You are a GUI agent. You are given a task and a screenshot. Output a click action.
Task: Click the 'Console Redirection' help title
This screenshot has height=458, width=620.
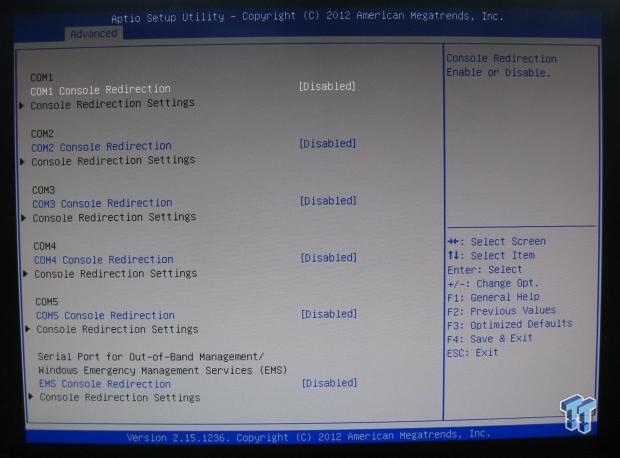point(501,59)
